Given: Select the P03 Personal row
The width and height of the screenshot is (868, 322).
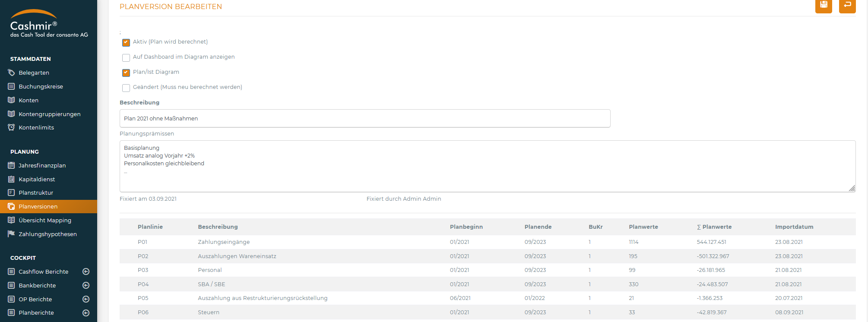Looking at the screenshot, I should (x=488, y=270).
